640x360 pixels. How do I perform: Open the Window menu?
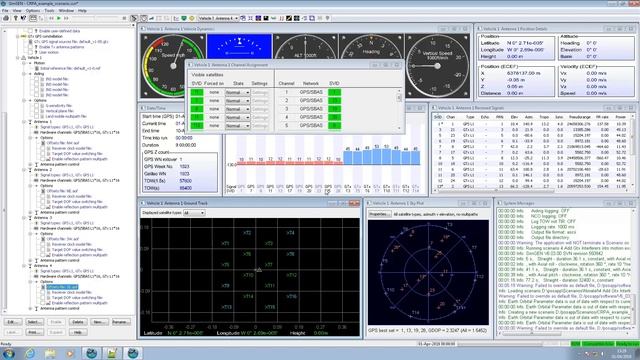66,11
